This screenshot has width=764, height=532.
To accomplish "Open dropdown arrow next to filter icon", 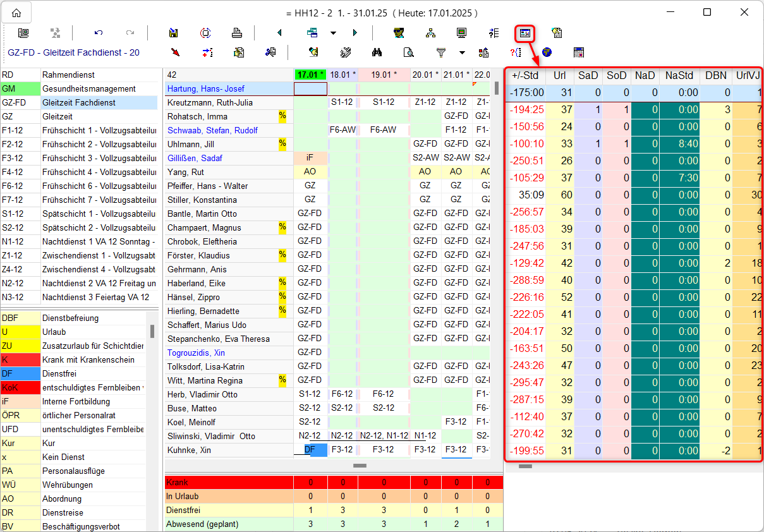I will click(x=462, y=52).
